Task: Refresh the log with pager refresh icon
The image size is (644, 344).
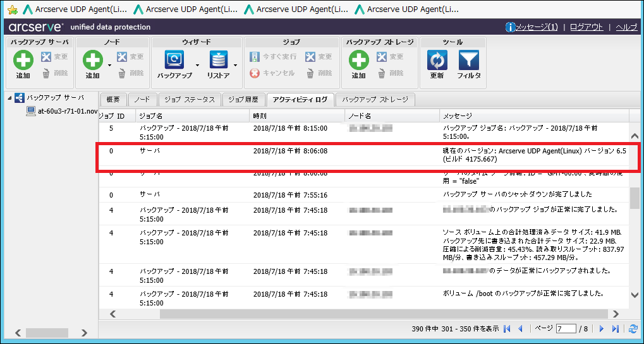Action: coord(633,328)
